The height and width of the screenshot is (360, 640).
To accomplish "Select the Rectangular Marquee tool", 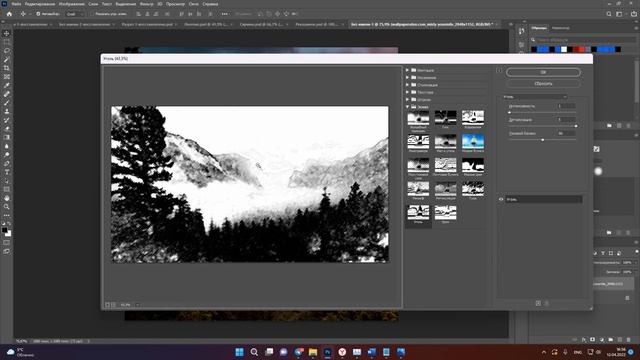I will point(7,42).
